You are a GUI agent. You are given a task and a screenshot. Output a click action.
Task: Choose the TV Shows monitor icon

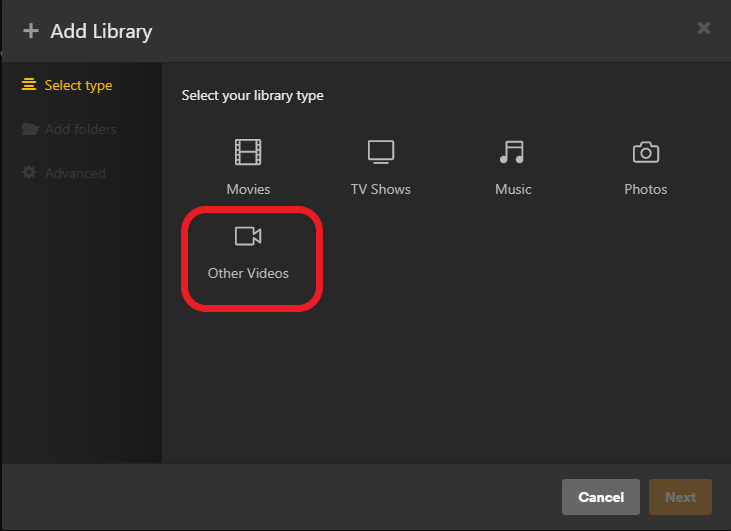click(381, 152)
